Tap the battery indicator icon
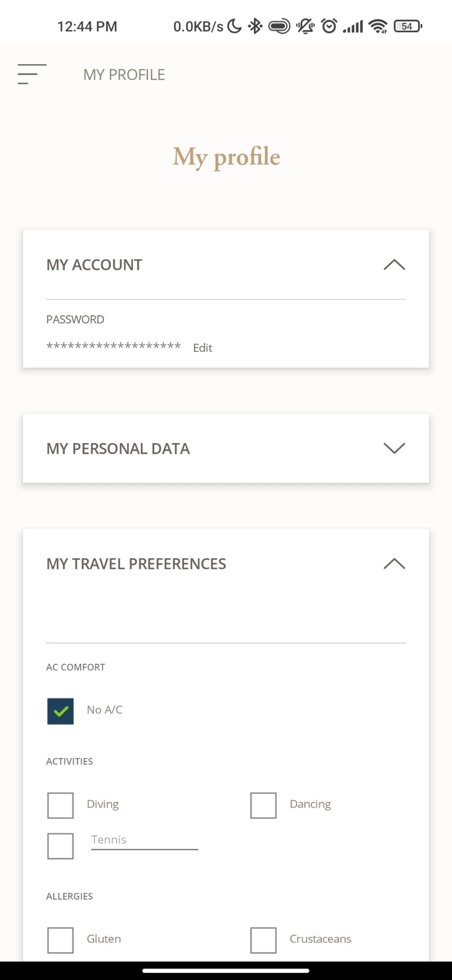452x980 pixels. (408, 26)
